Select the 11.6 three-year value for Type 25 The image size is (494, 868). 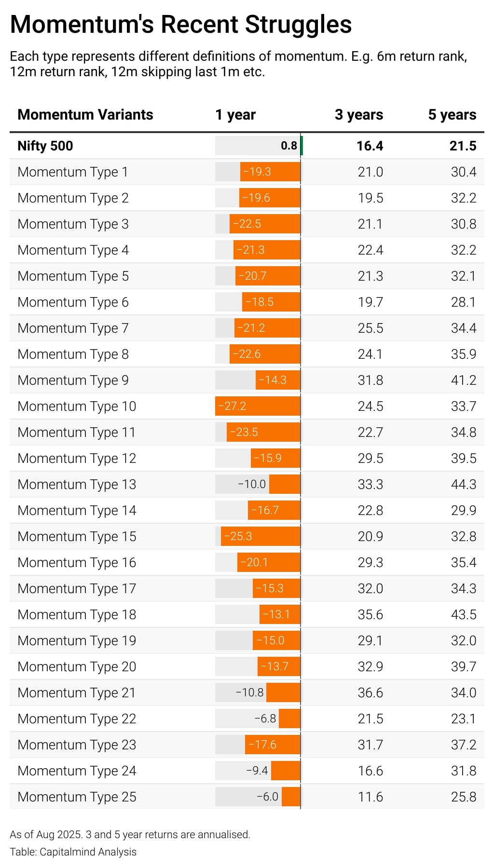(370, 797)
